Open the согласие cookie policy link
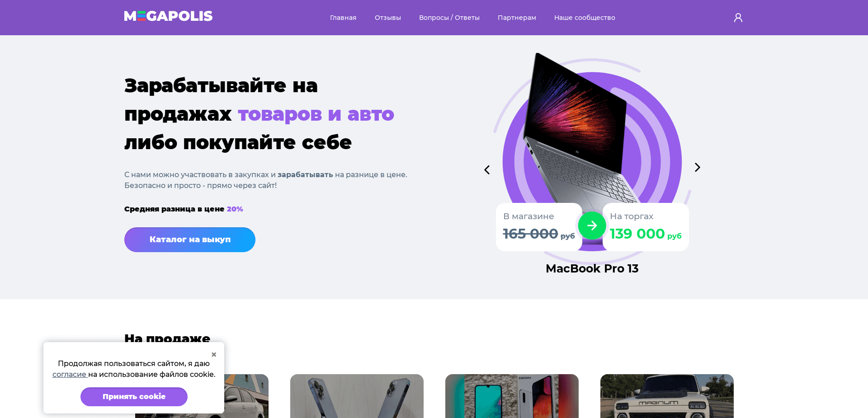 tap(69, 375)
